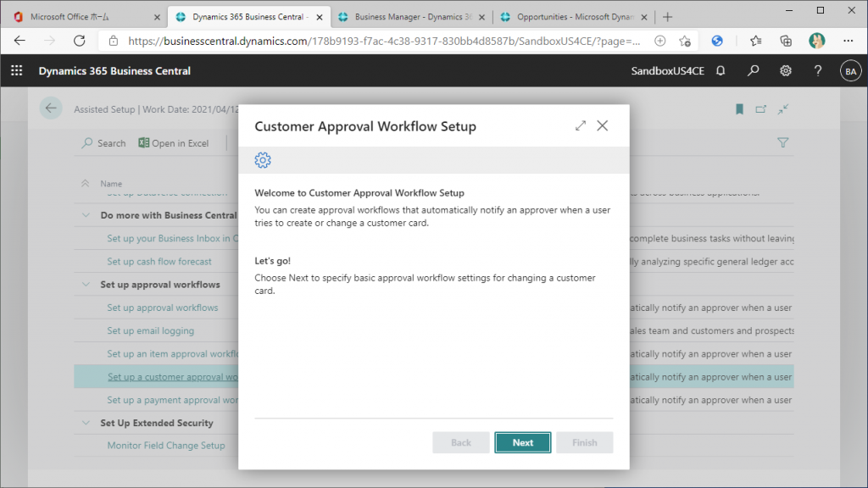The height and width of the screenshot is (488, 868).
Task: Click the blue globe extension icon in toolbar
Action: point(717,41)
